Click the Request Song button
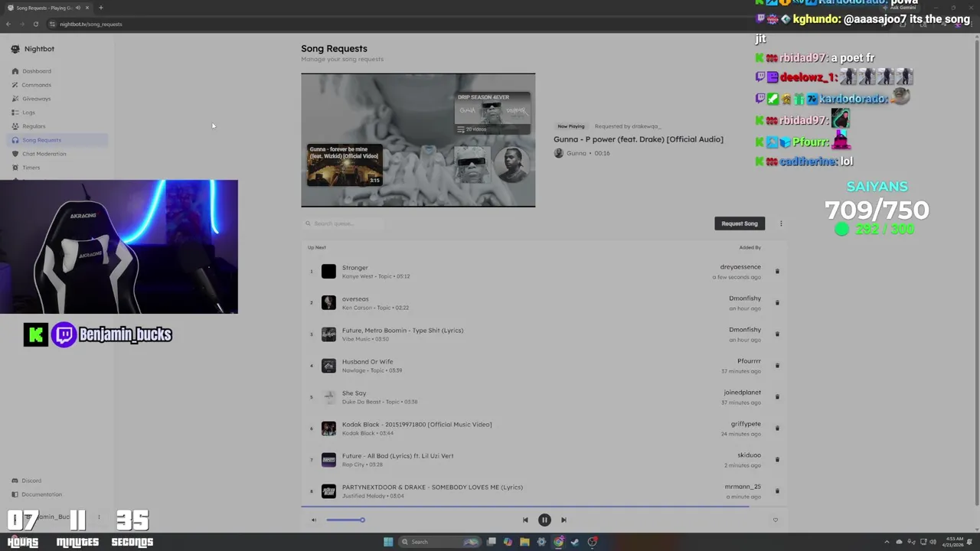Viewport: 980px width, 551px height. [740, 223]
